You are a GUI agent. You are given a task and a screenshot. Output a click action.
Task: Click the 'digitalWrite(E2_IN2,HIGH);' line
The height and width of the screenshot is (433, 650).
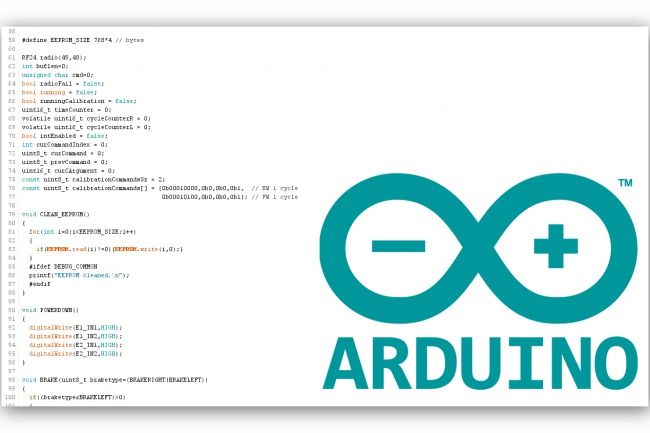point(75,353)
